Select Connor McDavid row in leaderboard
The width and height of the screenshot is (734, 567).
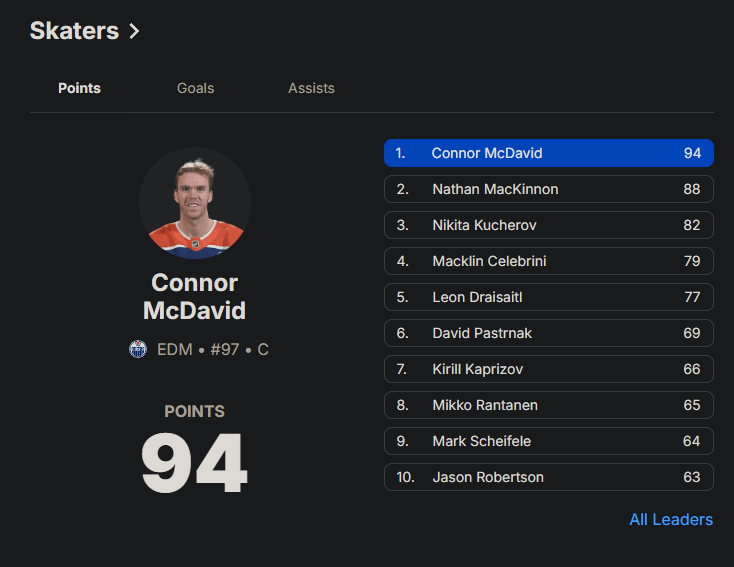pyautogui.click(x=548, y=153)
